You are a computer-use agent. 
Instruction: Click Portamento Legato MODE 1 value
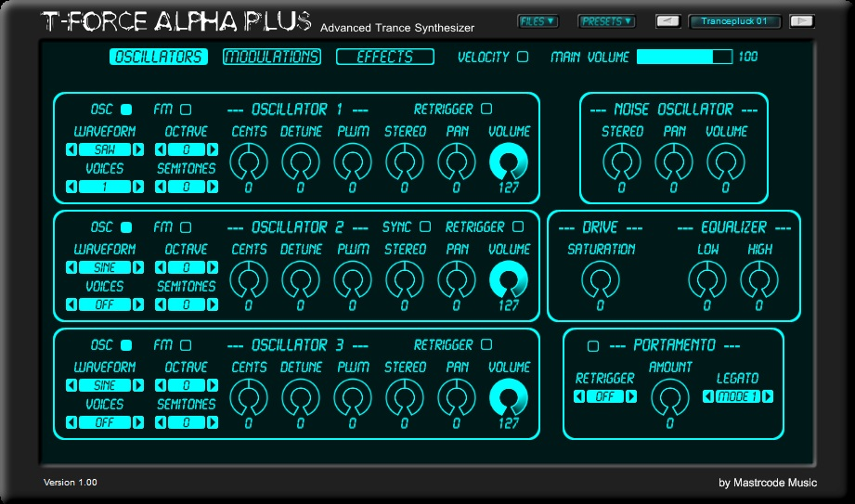point(738,396)
